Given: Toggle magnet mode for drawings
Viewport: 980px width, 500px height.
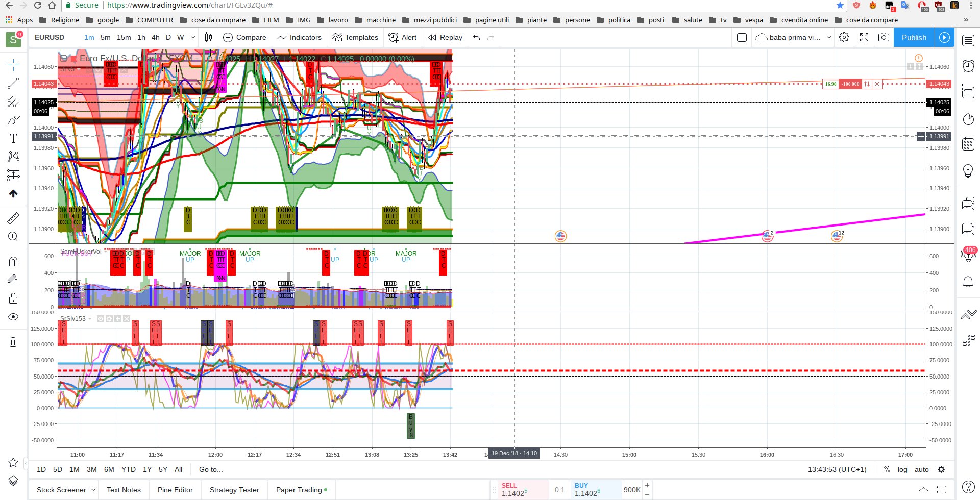Looking at the screenshot, I should tap(13, 262).
